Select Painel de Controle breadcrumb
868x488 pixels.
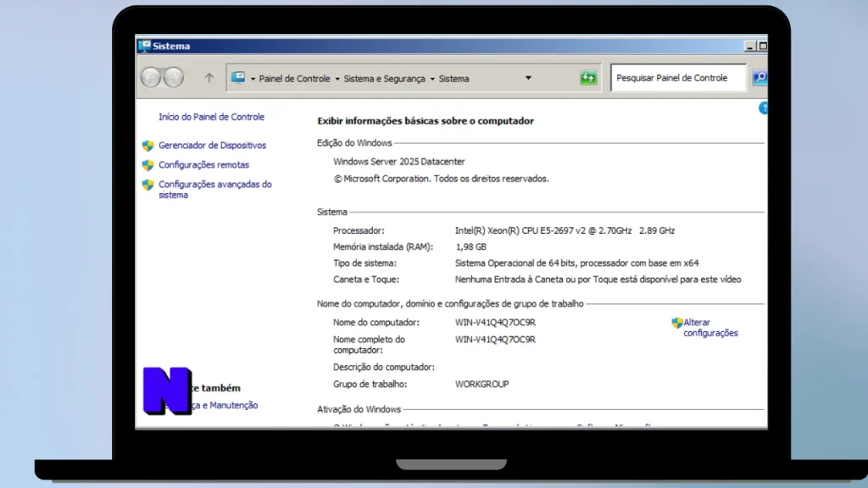294,79
